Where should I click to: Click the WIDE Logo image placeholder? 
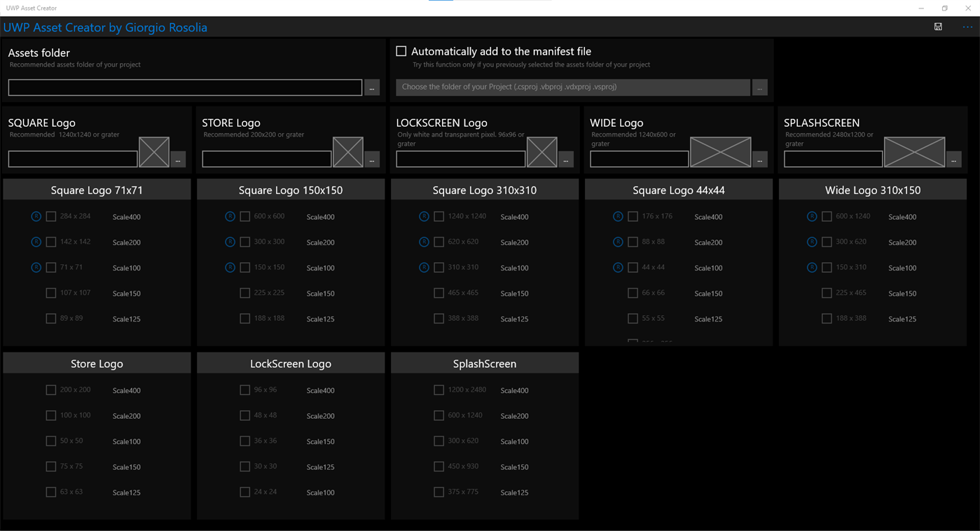(x=721, y=152)
